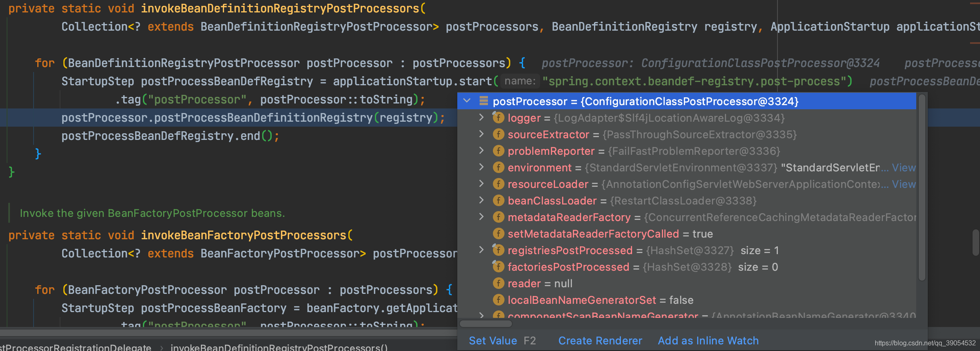Select the localBeanNameGeneratorSet = false row
The width and height of the screenshot is (980, 351).
tap(687, 300)
